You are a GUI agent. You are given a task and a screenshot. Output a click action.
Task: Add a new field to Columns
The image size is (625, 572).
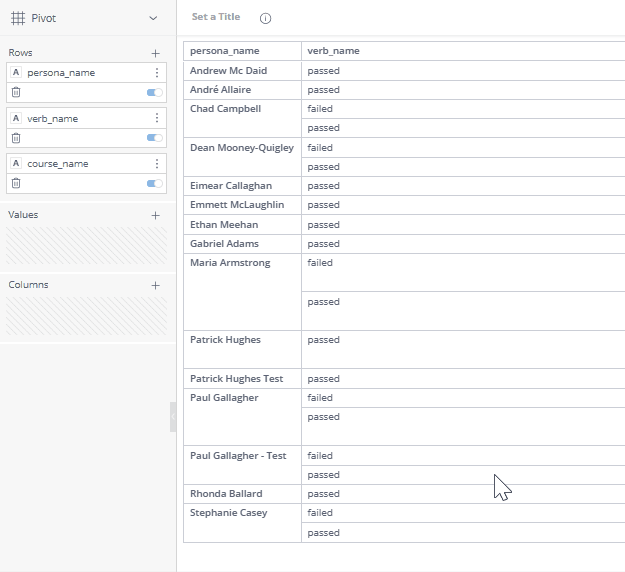pos(155,285)
